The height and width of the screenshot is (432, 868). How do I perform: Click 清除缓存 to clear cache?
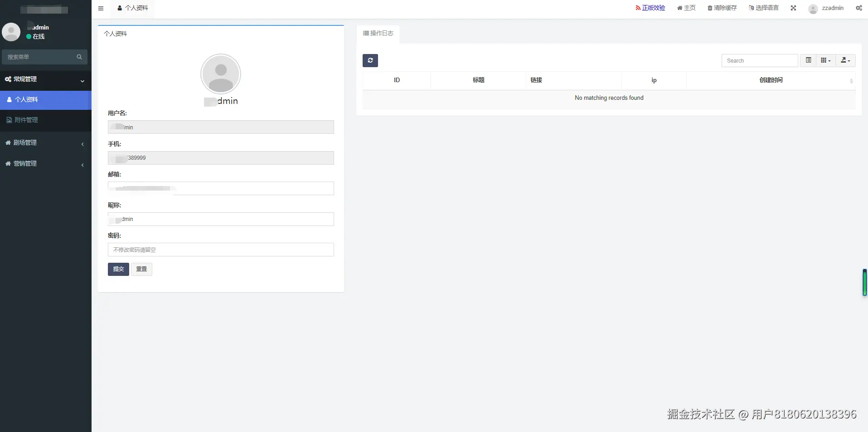(722, 8)
